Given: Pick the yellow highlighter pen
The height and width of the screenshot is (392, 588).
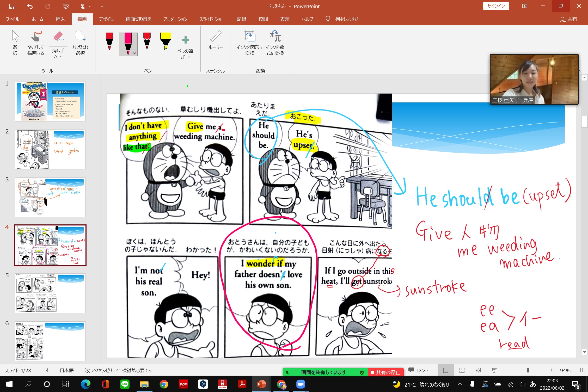Looking at the screenshot, I should (166, 41).
